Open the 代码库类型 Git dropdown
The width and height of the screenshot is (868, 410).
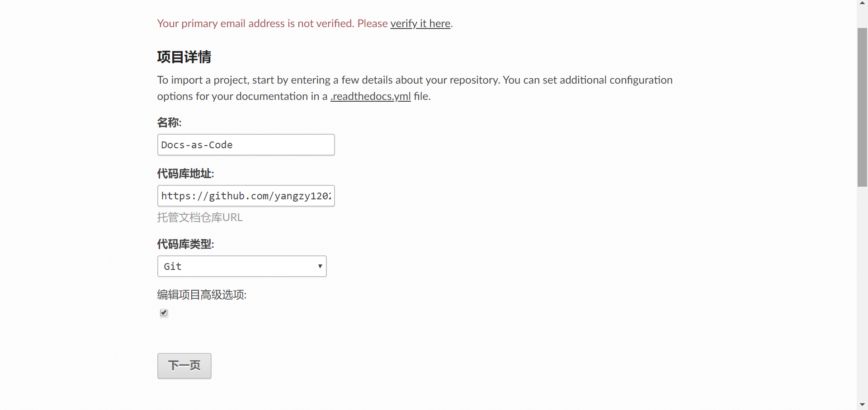tap(242, 266)
